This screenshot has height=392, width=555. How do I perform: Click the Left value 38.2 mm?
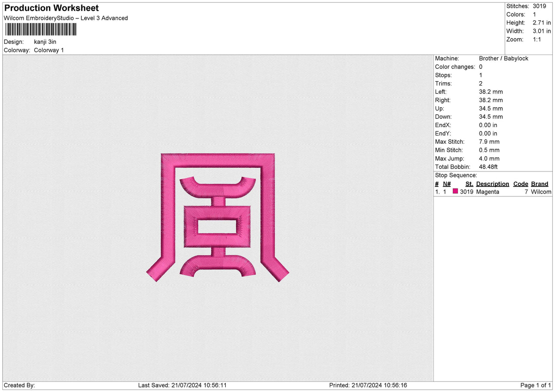491,92
